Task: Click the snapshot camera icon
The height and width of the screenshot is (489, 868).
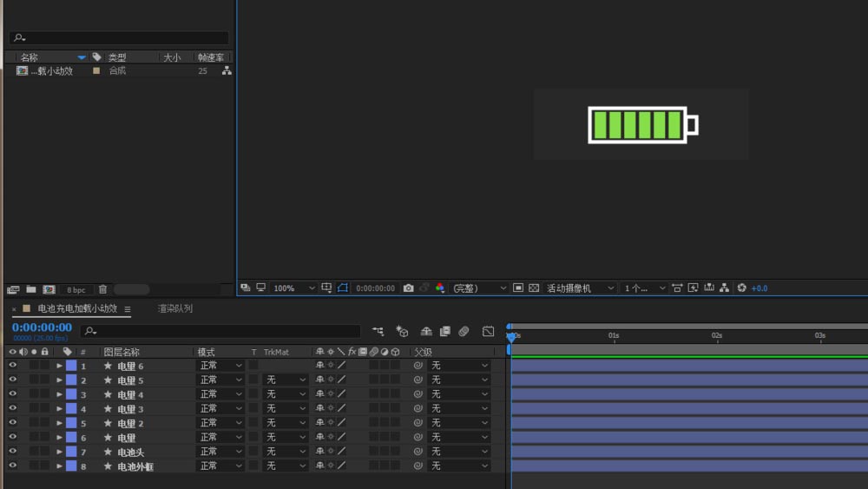Action: [408, 288]
